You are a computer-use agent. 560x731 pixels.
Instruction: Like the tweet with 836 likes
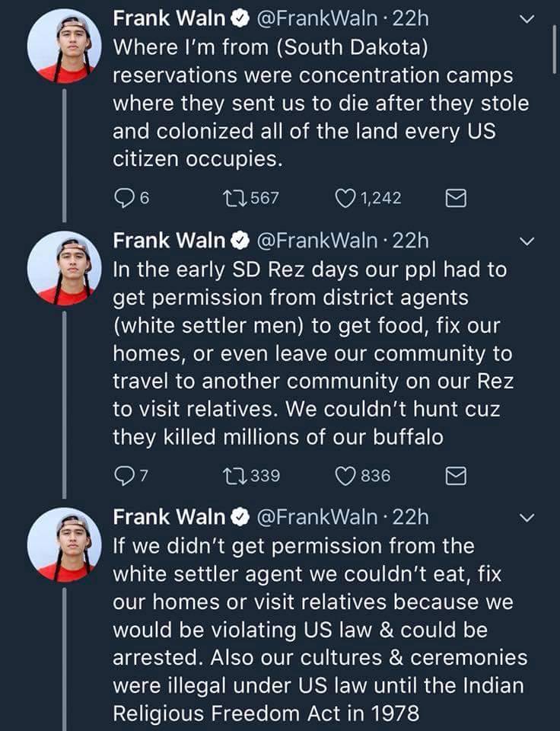[x=346, y=476]
